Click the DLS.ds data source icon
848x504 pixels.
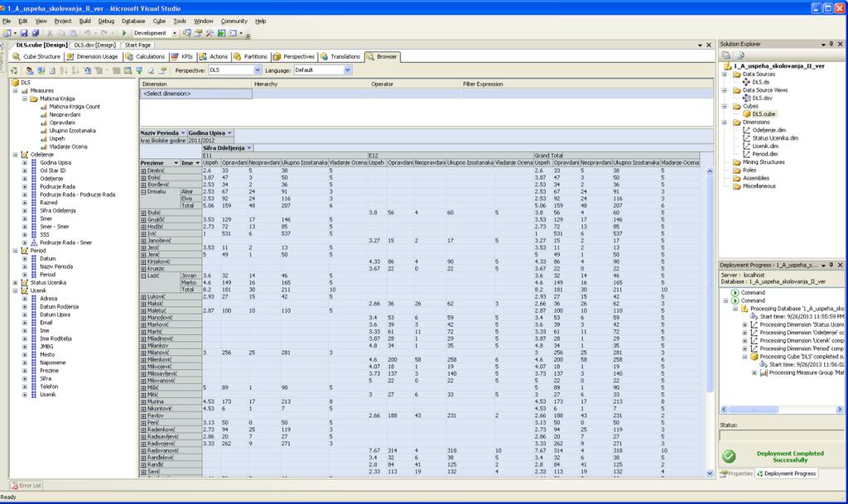746,82
